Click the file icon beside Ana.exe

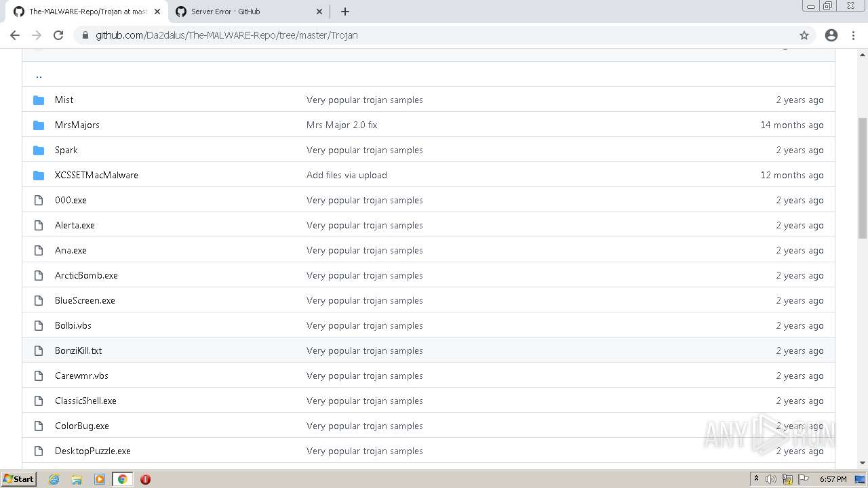(39, 250)
